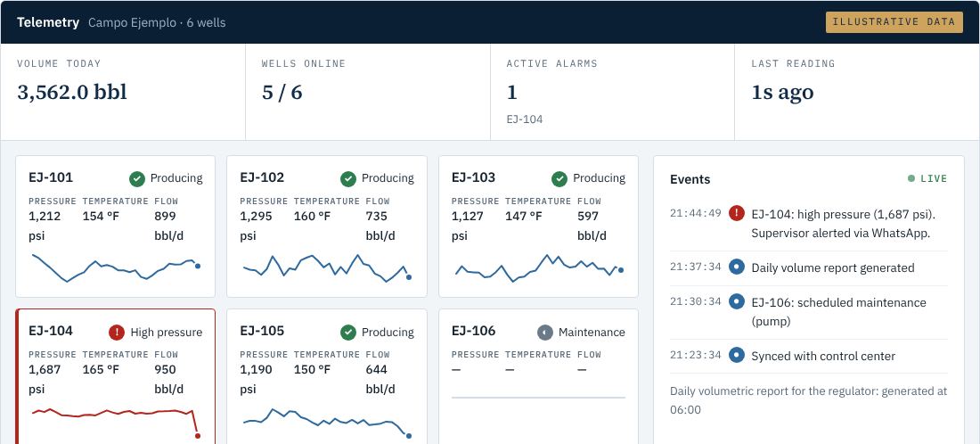
Task: Click the green Producing check icon on EJ-101
Action: (x=137, y=179)
